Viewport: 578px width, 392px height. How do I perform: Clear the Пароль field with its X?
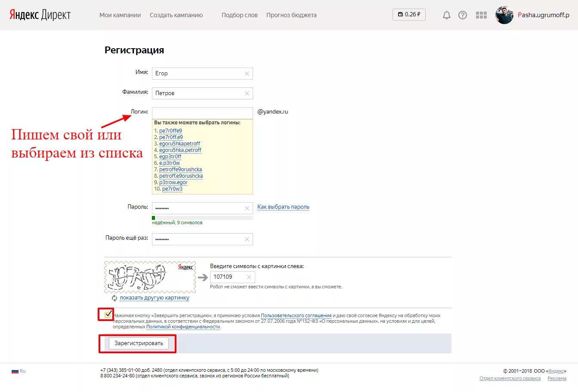pos(247,208)
